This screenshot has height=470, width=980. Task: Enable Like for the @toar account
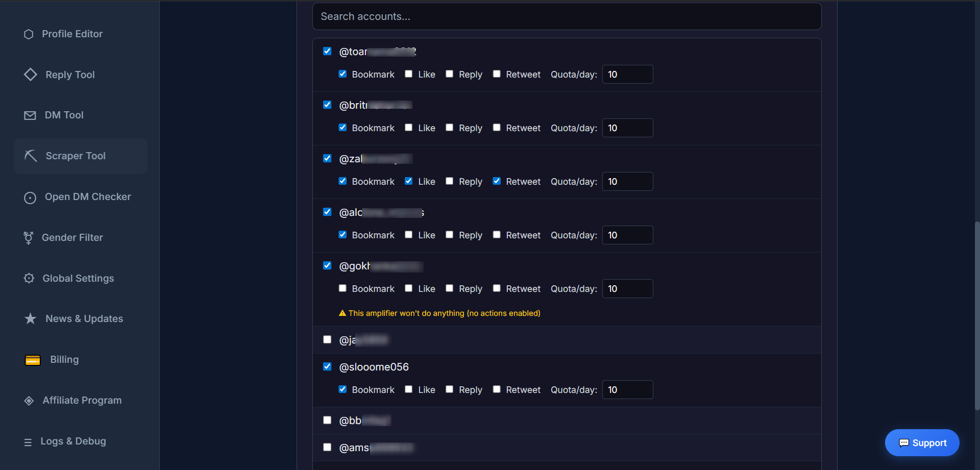point(408,74)
